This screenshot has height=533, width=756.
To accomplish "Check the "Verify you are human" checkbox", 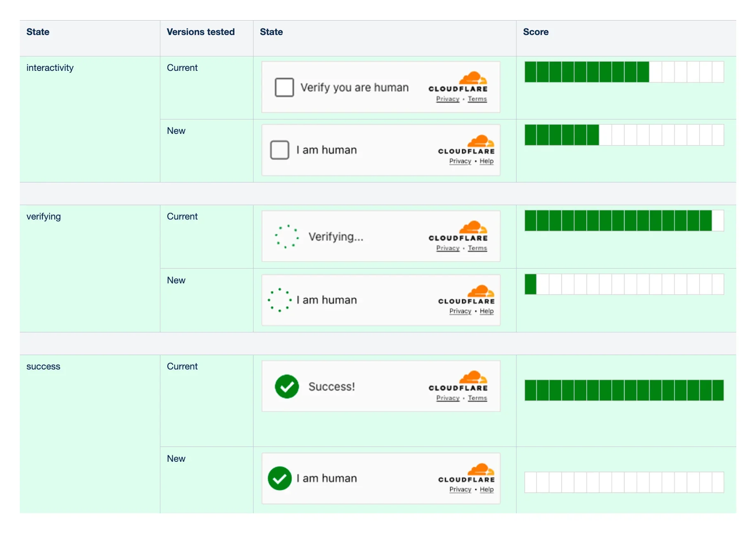I will click(x=284, y=87).
